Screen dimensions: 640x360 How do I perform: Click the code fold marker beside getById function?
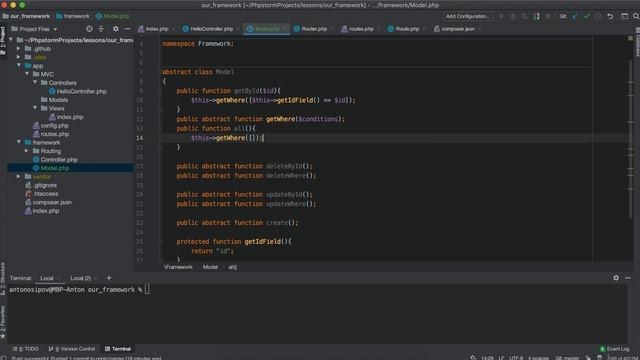160,91
